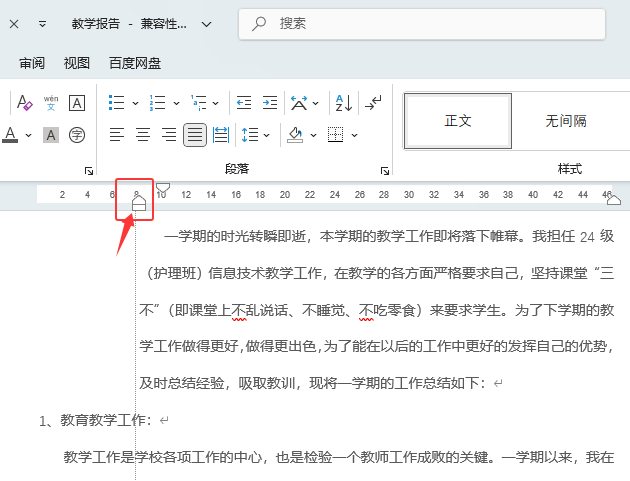This screenshot has height=481, width=630.
Task: Open font color dropdown arrow
Action: (x=29, y=135)
